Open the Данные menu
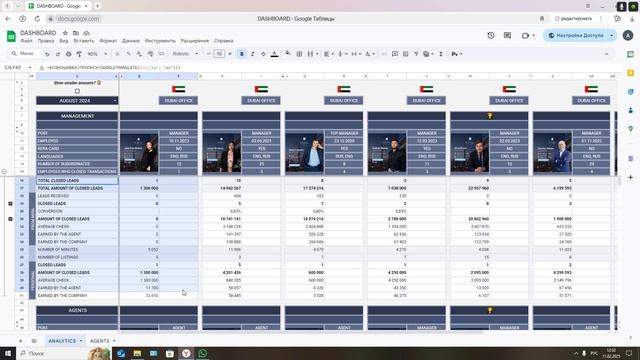Screen dimensions: 640x360 (131, 41)
